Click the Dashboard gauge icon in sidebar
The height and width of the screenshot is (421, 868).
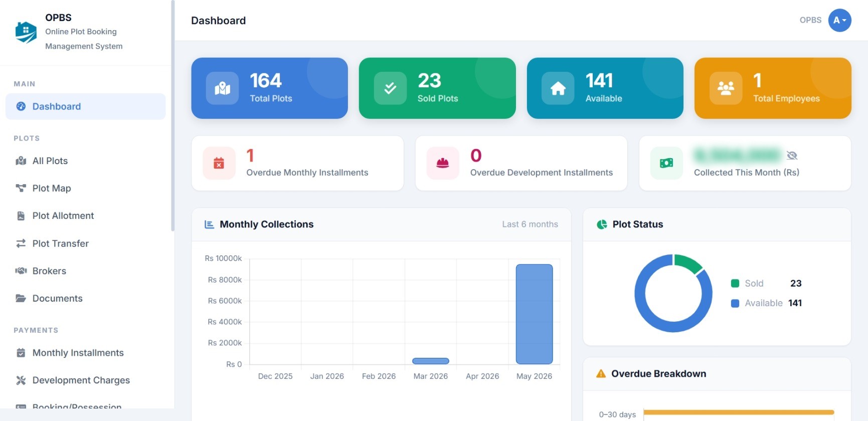pos(21,106)
